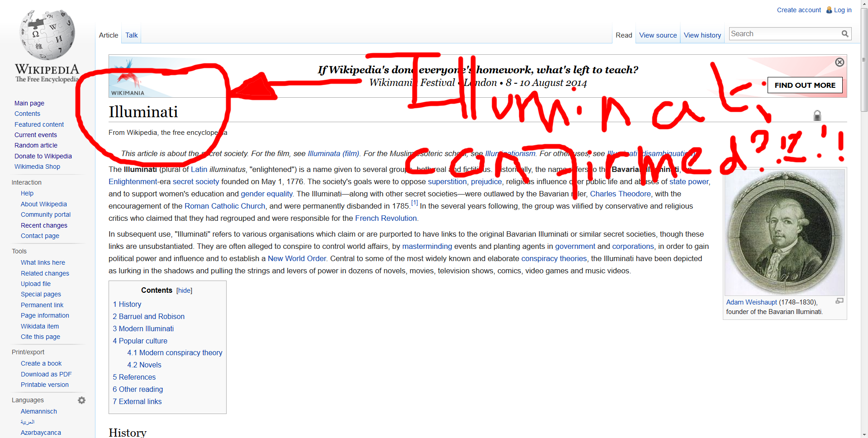Open a Random article
The width and height of the screenshot is (868, 438).
pos(36,145)
